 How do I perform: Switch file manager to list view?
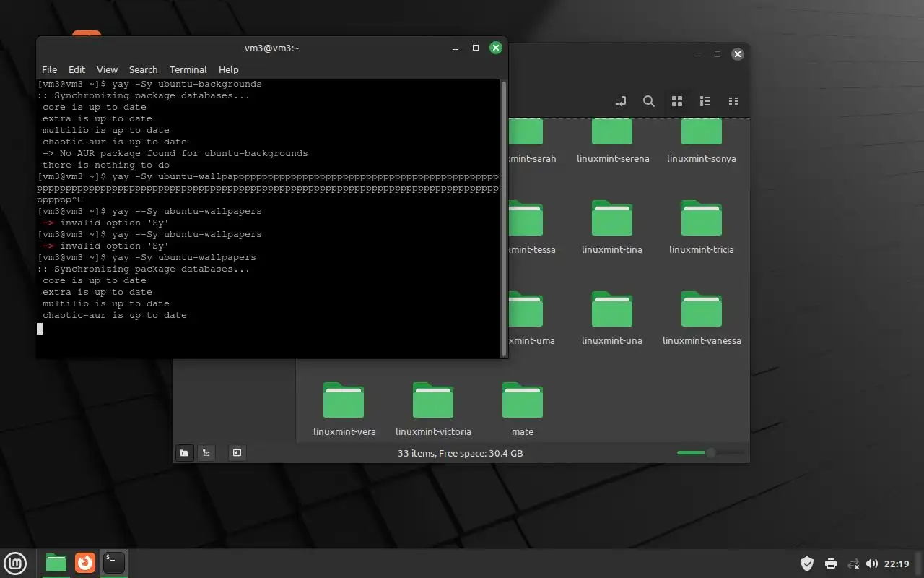(x=705, y=101)
